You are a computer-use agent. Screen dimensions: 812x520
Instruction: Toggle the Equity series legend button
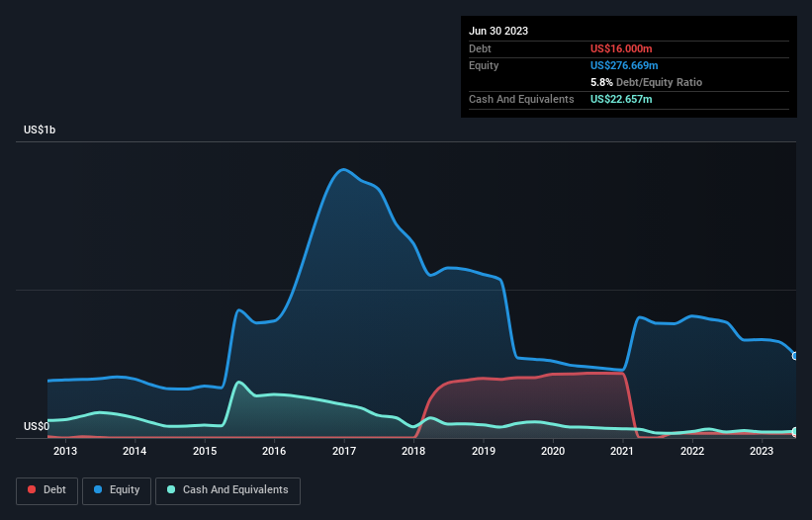click(x=117, y=490)
